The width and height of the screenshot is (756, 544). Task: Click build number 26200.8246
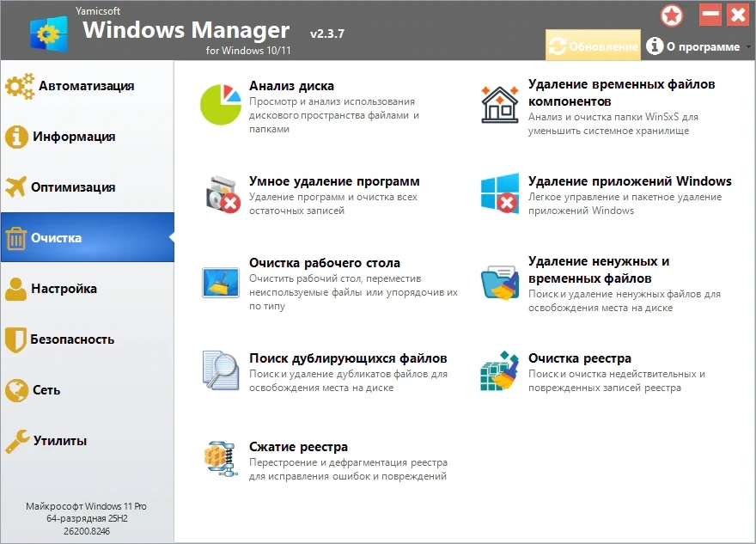(x=87, y=531)
